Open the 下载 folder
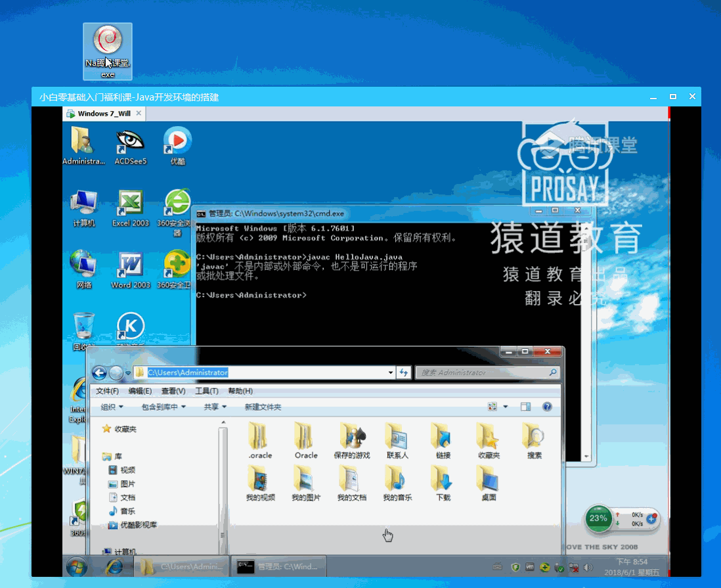The height and width of the screenshot is (588, 721). click(443, 483)
